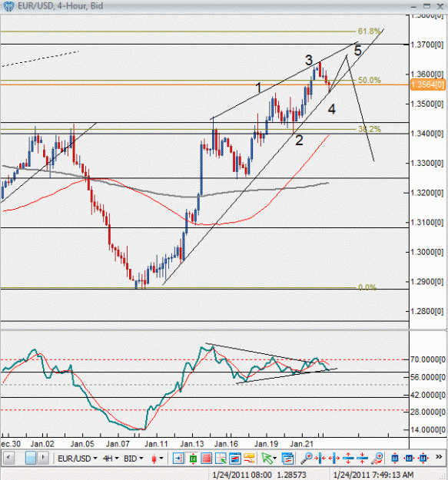The height and width of the screenshot is (480, 448).
Task: Click the orange price label lines icon
Action: tap(250, 458)
